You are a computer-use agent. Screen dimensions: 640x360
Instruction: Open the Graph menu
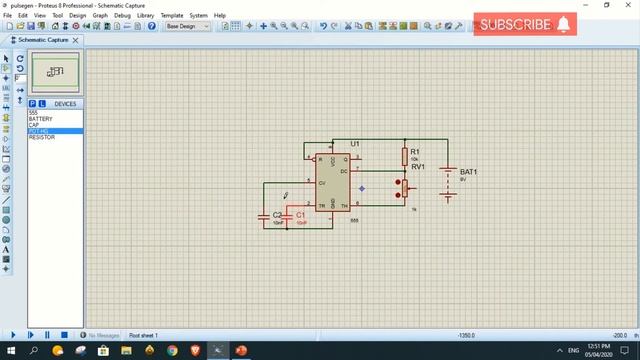(100, 16)
